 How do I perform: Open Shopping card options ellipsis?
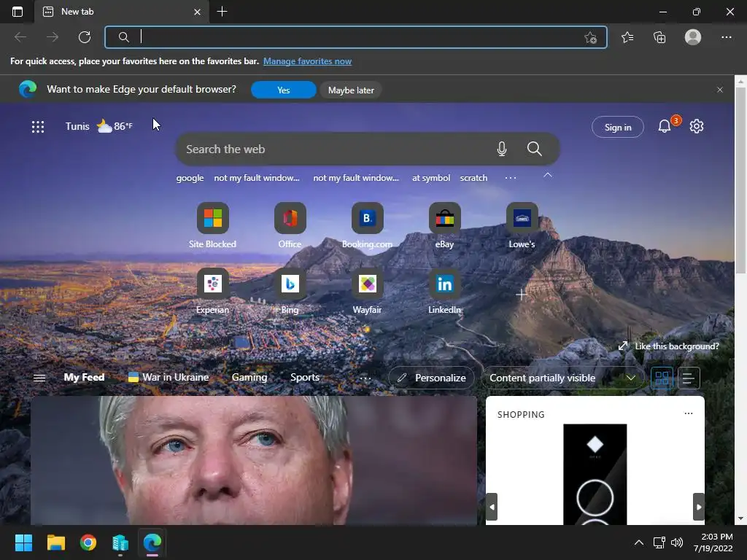tap(689, 413)
